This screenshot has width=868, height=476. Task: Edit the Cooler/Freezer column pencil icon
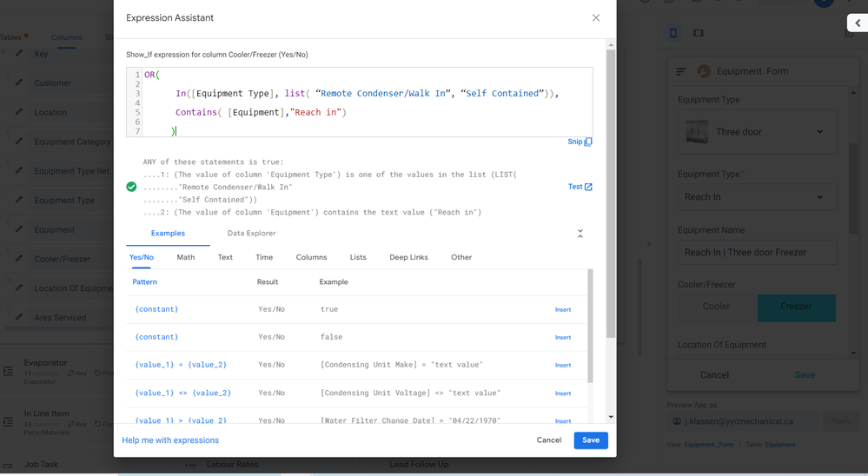19,259
